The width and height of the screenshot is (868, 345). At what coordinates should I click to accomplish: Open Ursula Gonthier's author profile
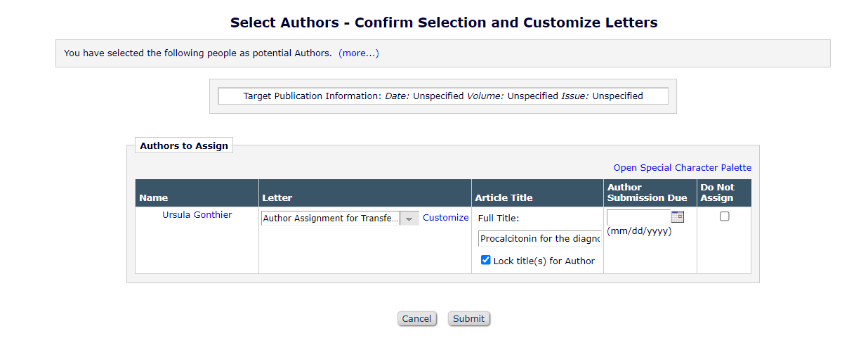(197, 215)
